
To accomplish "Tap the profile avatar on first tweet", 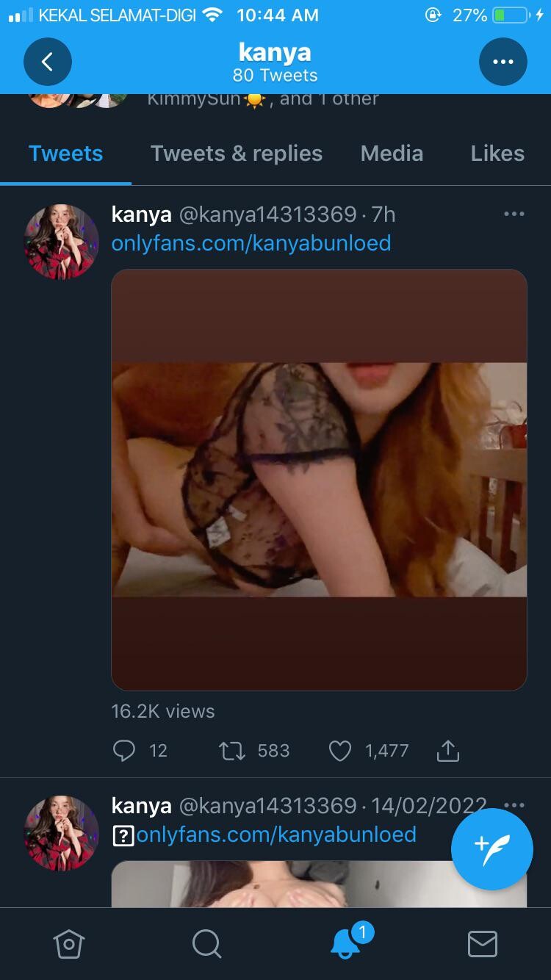I will coord(62,242).
